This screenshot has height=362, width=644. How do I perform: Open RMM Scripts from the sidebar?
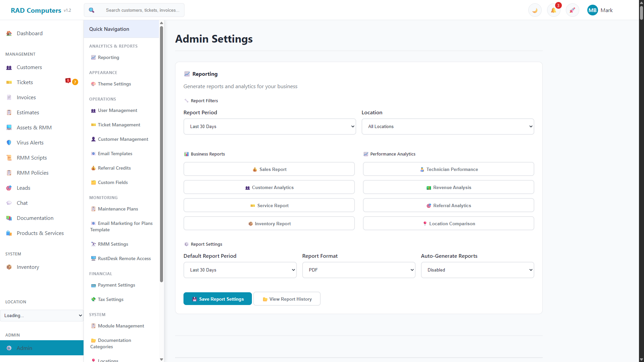pos(31,158)
